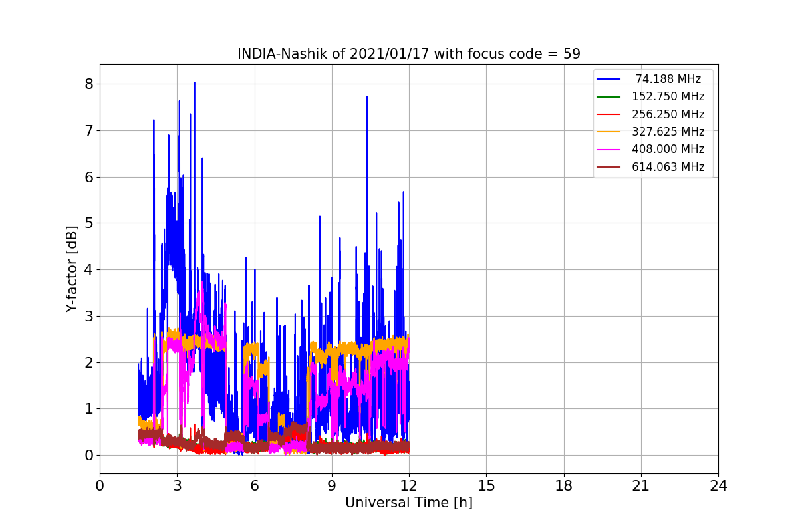This screenshot has width=798, height=532.
Task: Click x-axis tick label 9
Action: pos(332,486)
